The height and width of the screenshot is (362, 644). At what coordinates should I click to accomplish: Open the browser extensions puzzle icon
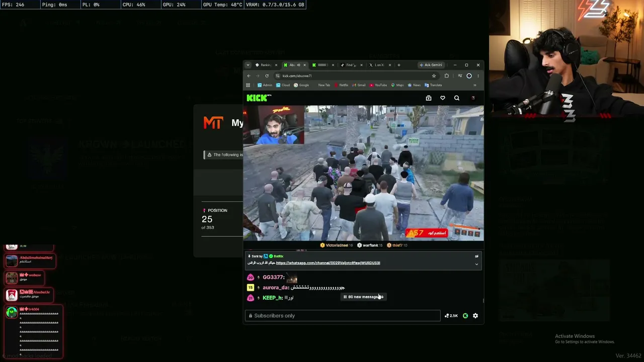click(446, 76)
